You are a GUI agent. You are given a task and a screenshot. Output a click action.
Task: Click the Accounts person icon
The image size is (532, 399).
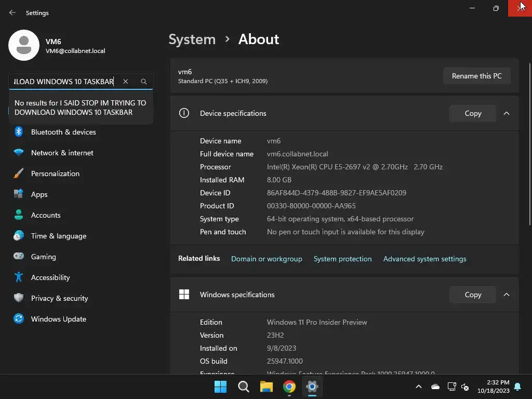(x=19, y=215)
